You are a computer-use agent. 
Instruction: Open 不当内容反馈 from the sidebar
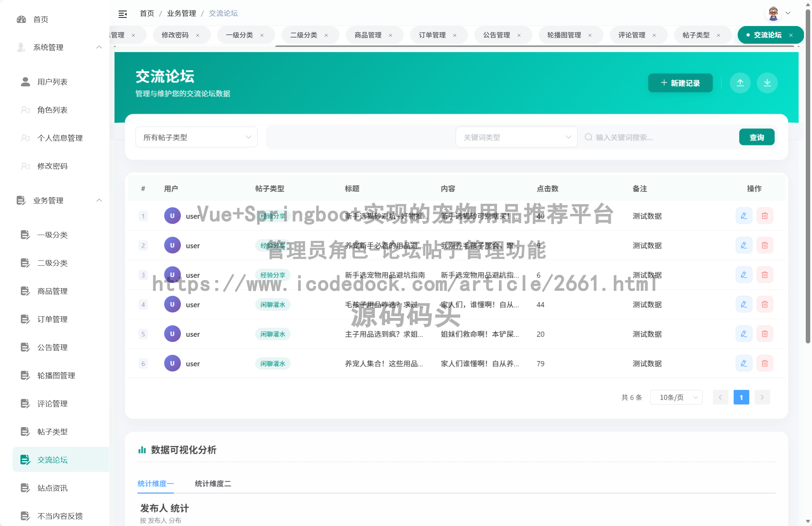click(x=59, y=516)
